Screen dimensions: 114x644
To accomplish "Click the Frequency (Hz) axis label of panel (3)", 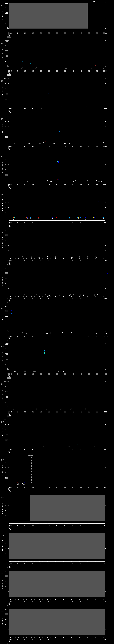I will point(3,91).
